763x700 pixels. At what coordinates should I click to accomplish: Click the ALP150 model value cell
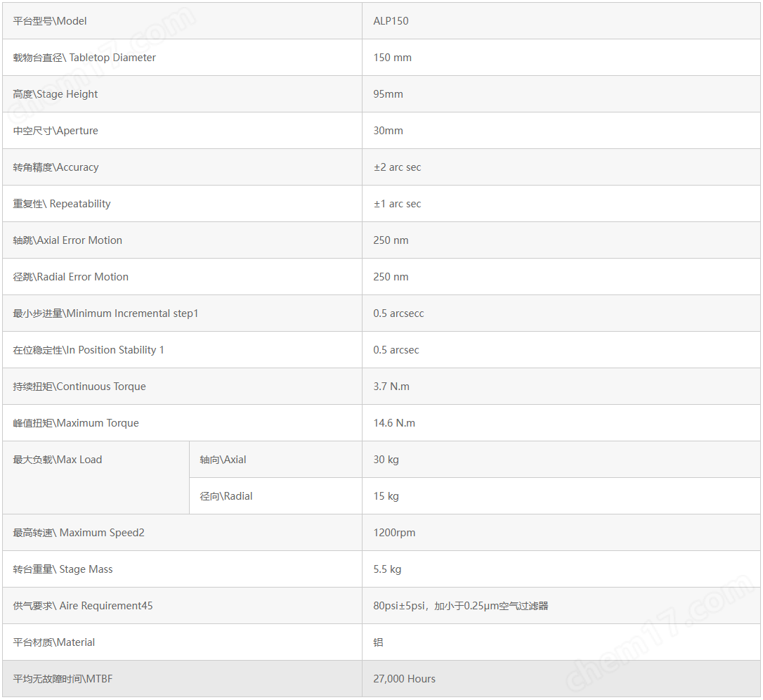point(561,21)
